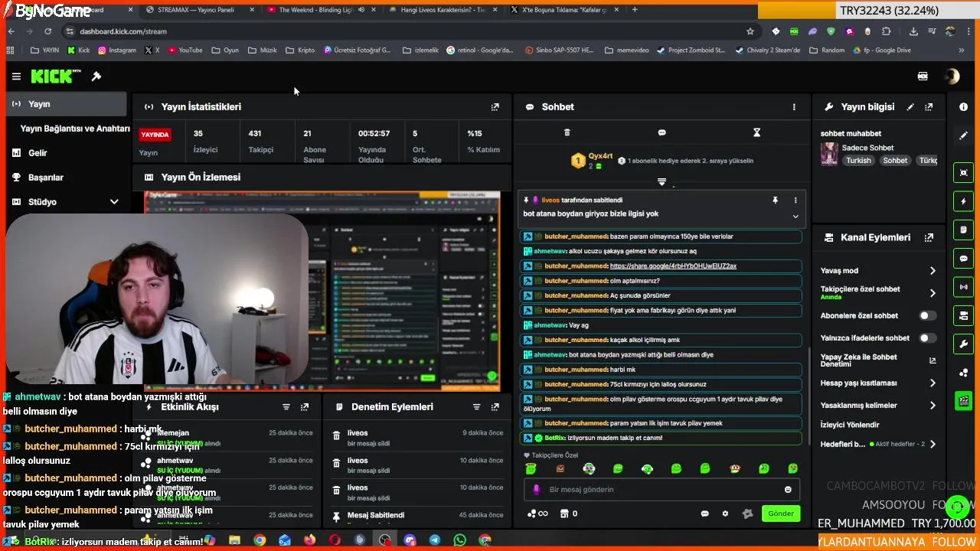Bookmark this page with the star icon
Viewport: 980px width, 551px height.
(750, 31)
